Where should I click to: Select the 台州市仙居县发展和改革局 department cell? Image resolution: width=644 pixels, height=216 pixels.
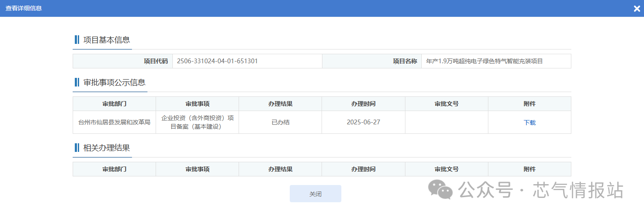click(x=114, y=122)
